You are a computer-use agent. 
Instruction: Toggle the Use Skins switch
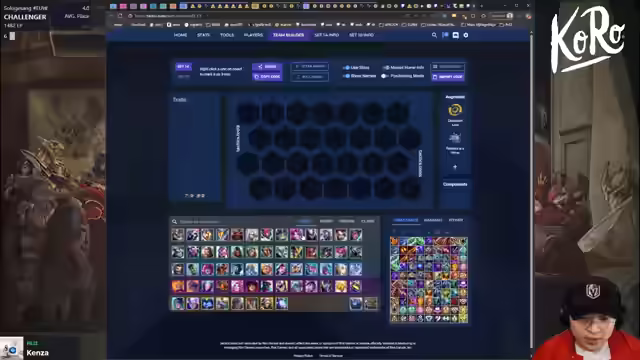click(347, 68)
